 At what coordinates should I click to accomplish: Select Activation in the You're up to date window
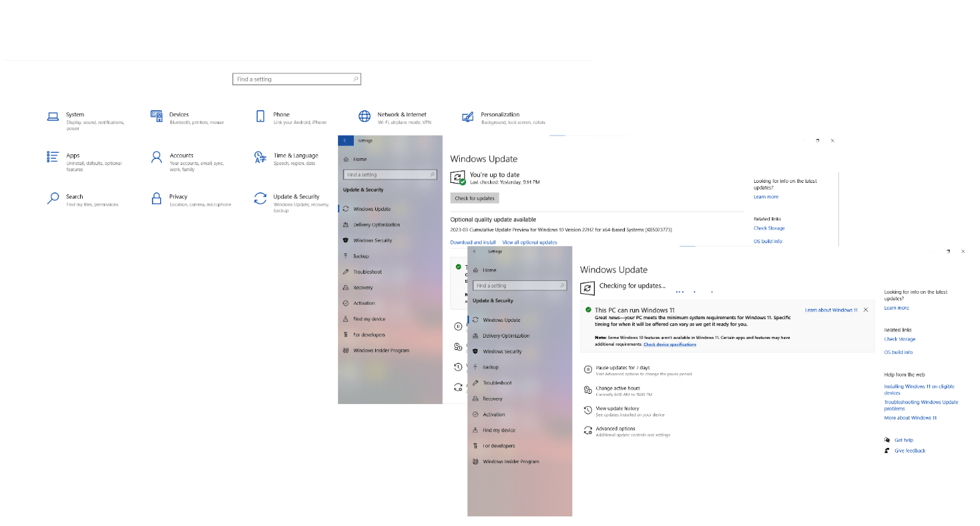(364, 303)
